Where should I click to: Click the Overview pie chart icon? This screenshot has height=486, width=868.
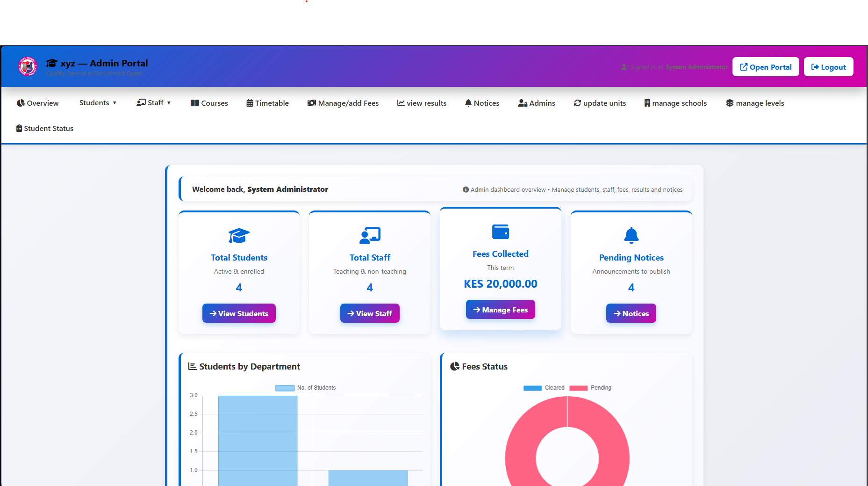[21, 103]
